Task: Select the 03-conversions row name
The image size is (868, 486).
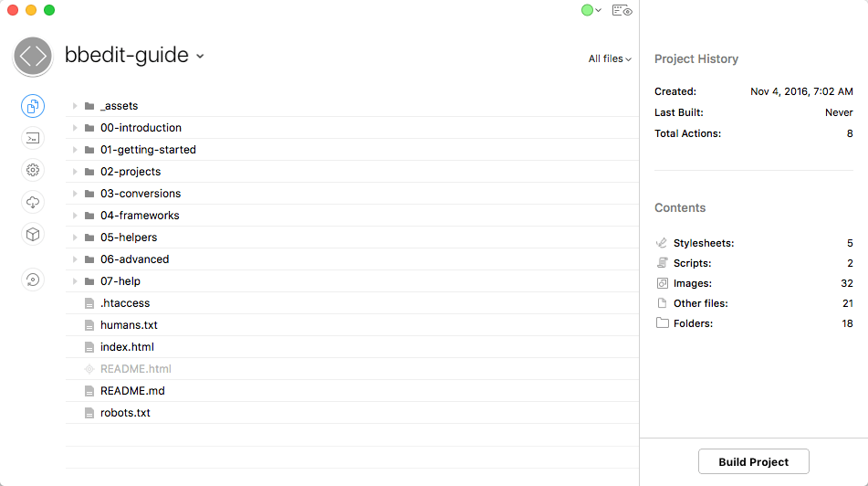Action: [x=141, y=194]
